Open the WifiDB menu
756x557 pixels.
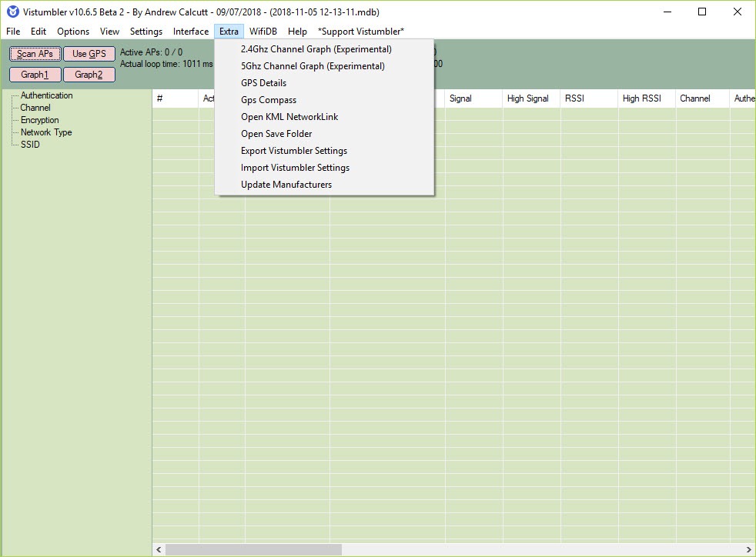[263, 32]
